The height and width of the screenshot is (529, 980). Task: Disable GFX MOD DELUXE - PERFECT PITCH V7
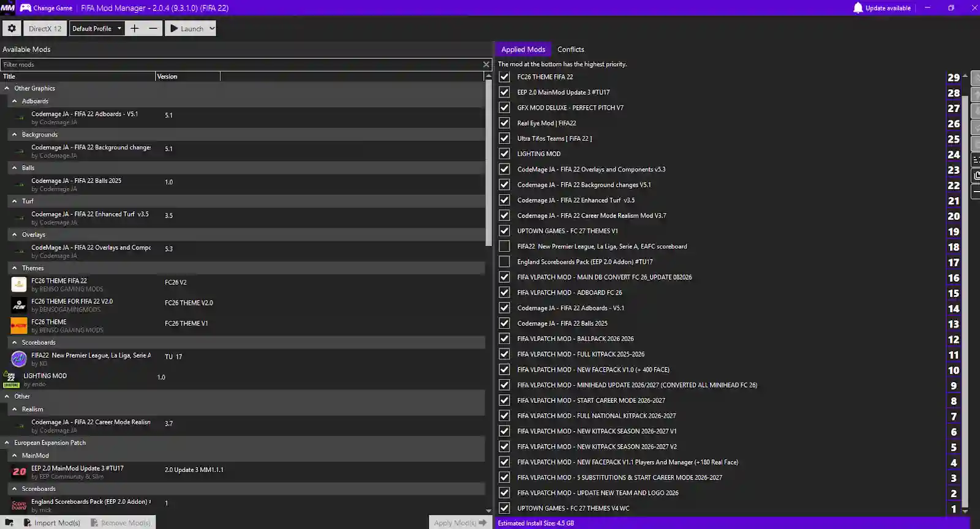point(504,107)
